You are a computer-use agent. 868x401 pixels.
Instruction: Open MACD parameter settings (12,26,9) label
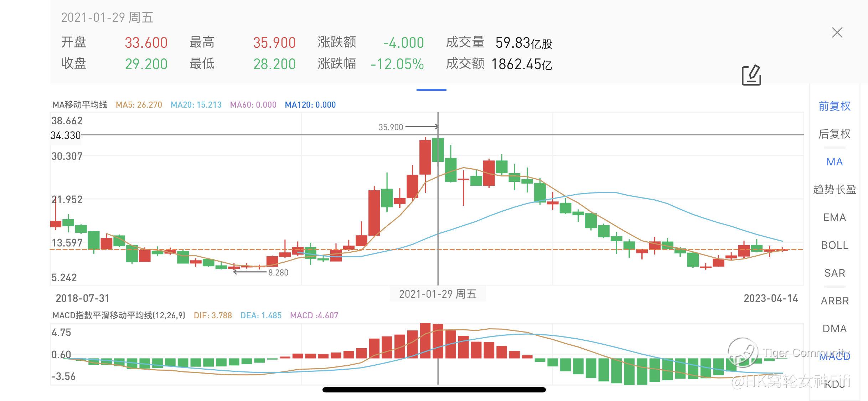click(x=119, y=315)
